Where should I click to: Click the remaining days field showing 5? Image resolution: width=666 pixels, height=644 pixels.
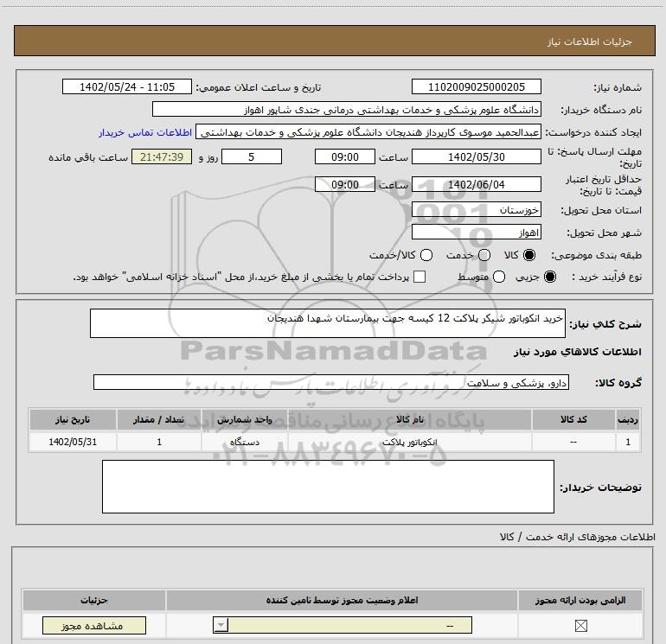pos(252,156)
